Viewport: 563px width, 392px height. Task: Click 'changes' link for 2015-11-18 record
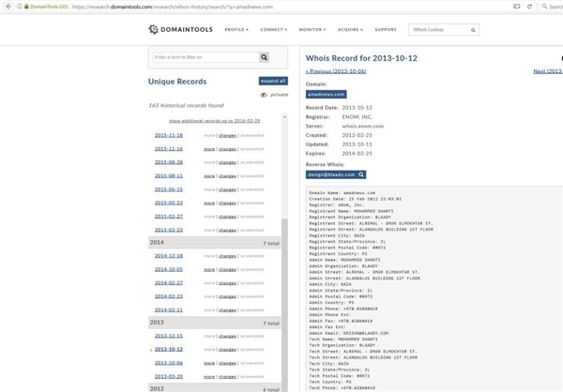tap(227, 136)
